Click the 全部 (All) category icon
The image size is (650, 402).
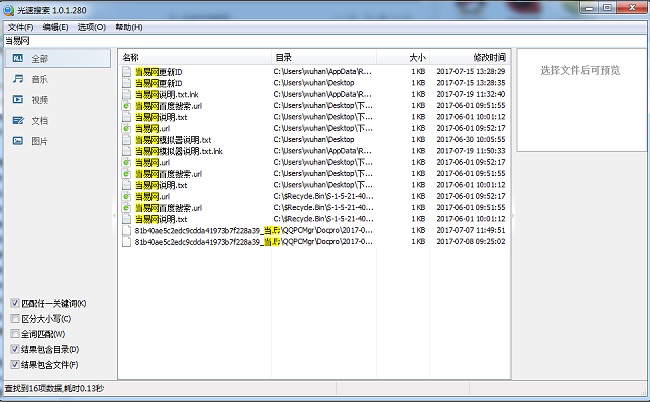pyautogui.click(x=17, y=58)
